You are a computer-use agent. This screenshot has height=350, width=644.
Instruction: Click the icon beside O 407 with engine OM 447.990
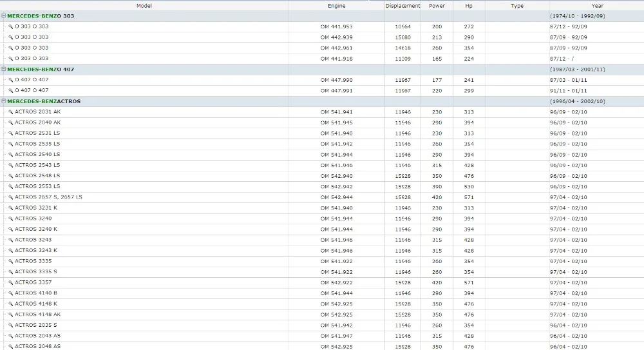(x=11, y=80)
